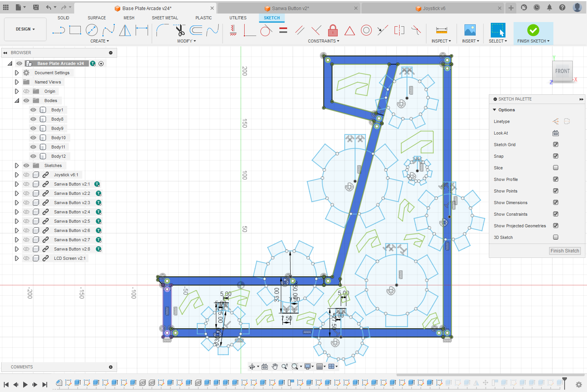
Task: Open the SHEET METAL ribbon tab
Action: click(165, 18)
